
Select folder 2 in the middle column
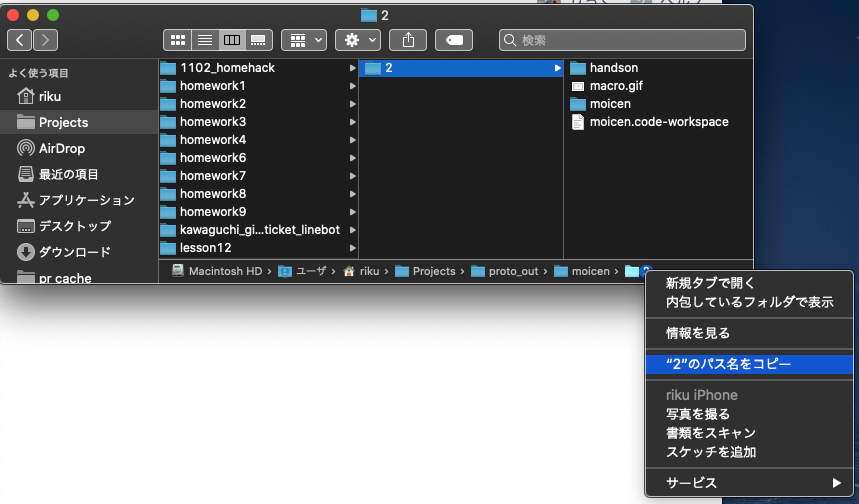click(461, 68)
